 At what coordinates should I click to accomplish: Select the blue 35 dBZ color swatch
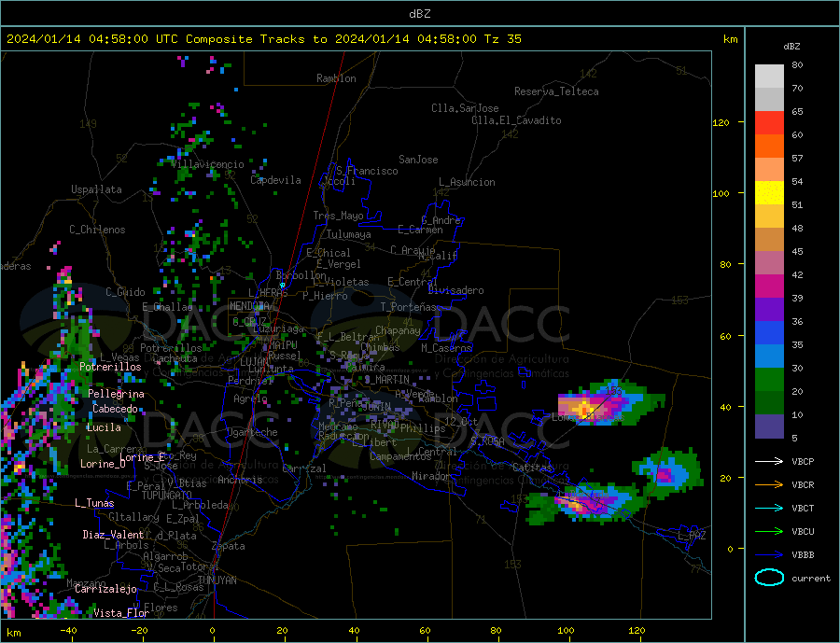pos(769,333)
